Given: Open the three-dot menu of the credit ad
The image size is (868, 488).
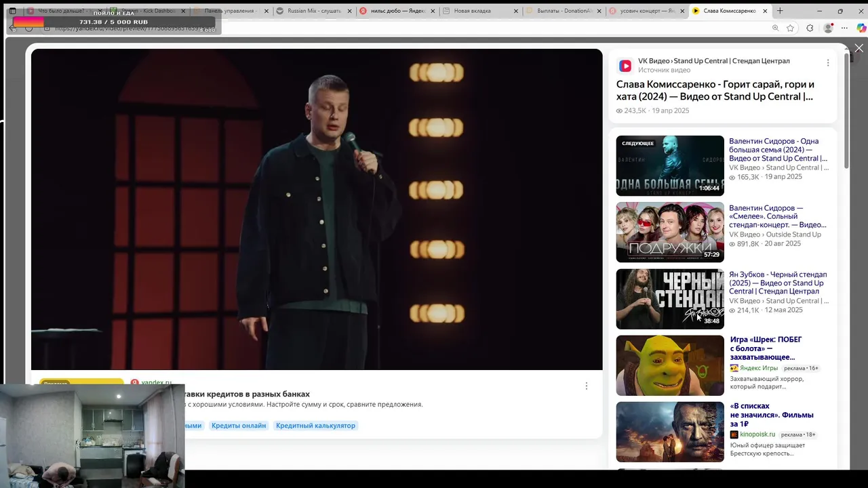Looking at the screenshot, I should tap(586, 386).
